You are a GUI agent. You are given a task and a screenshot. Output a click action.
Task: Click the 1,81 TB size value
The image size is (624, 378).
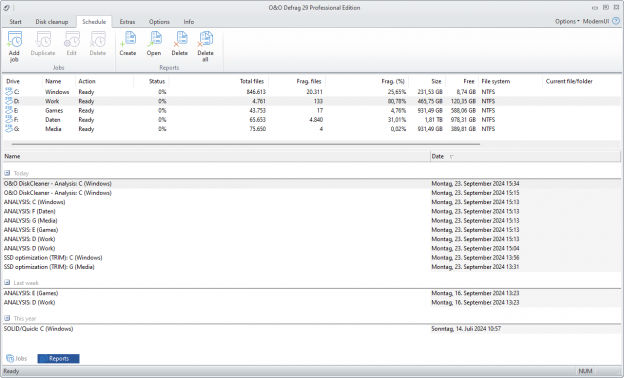click(433, 119)
